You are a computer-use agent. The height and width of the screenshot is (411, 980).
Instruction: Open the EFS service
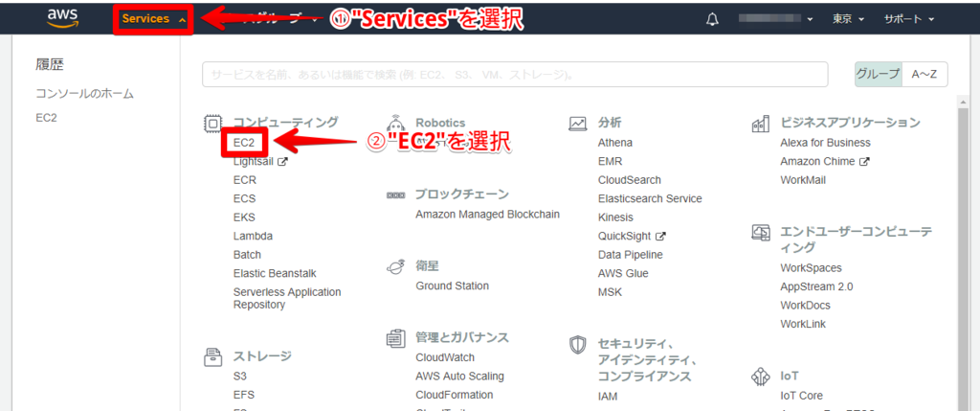click(243, 396)
